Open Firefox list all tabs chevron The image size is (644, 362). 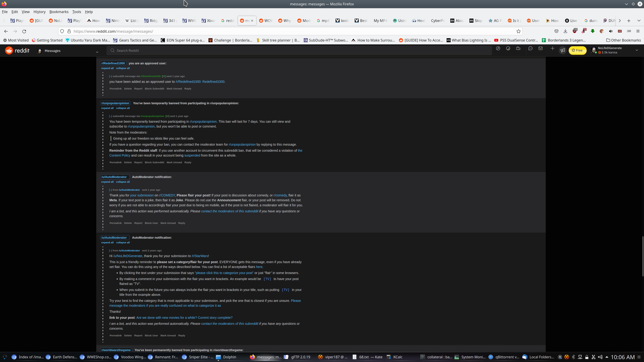(x=639, y=21)
